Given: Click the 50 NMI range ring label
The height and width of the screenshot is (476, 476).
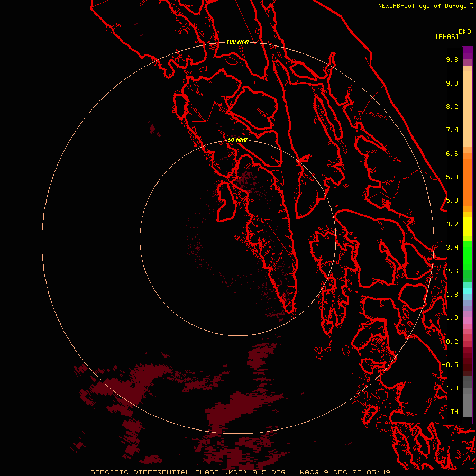Looking at the screenshot, I should [237, 140].
